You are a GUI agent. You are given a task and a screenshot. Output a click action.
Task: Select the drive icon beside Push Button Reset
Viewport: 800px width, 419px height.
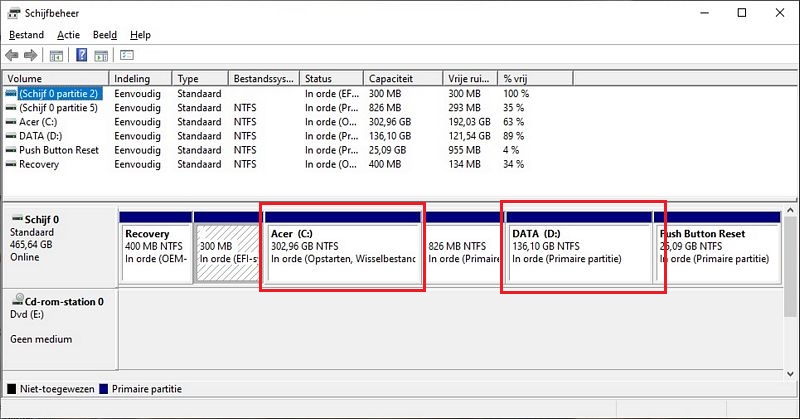tap(11, 151)
